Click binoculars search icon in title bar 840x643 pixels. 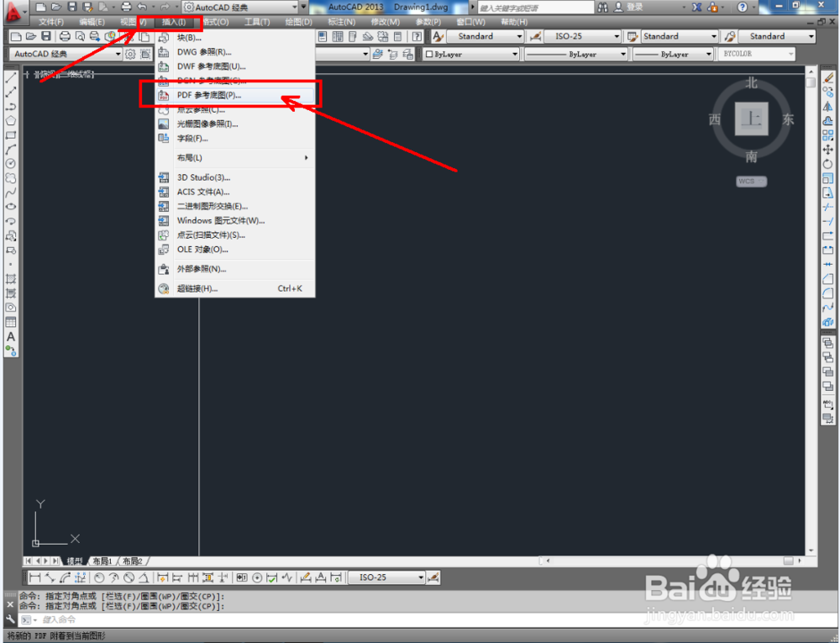tap(603, 7)
